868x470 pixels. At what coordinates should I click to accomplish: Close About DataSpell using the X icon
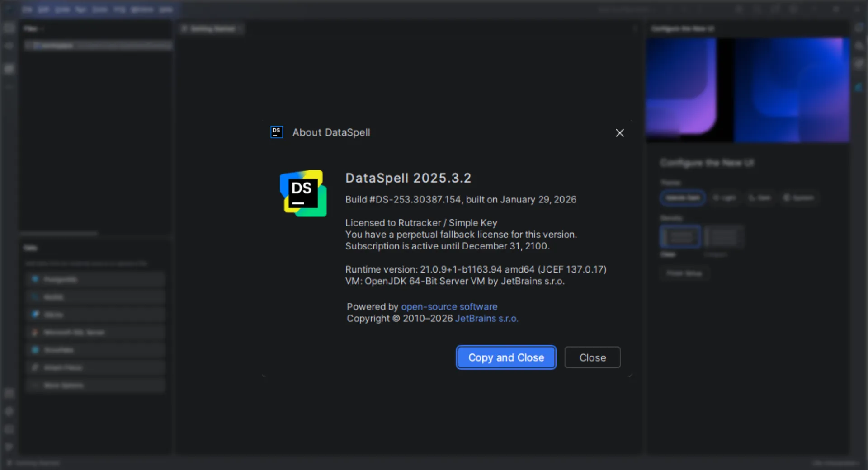pos(620,133)
